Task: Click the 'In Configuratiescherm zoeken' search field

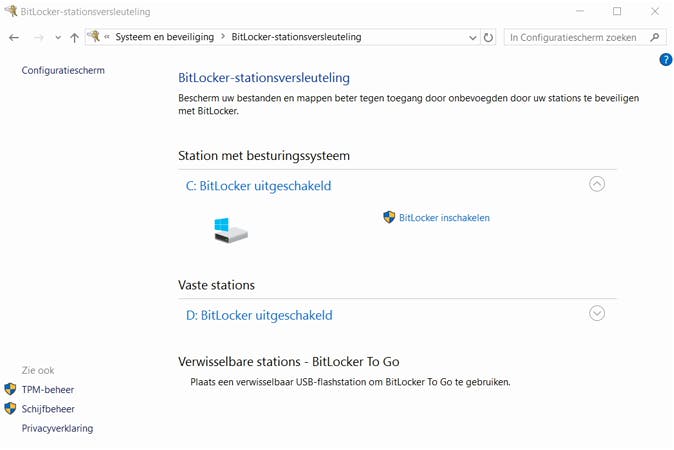Action: point(575,37)
